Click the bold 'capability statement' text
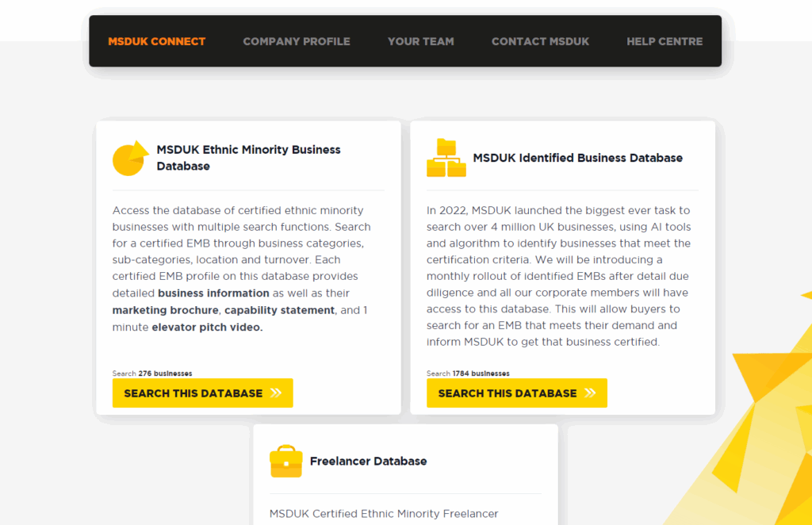 [280, 310]
